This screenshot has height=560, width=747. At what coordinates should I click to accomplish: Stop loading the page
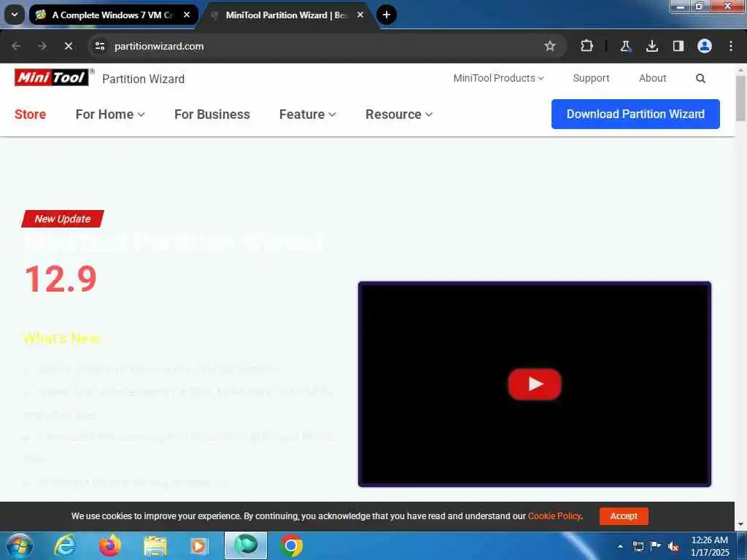pos(69,46)
